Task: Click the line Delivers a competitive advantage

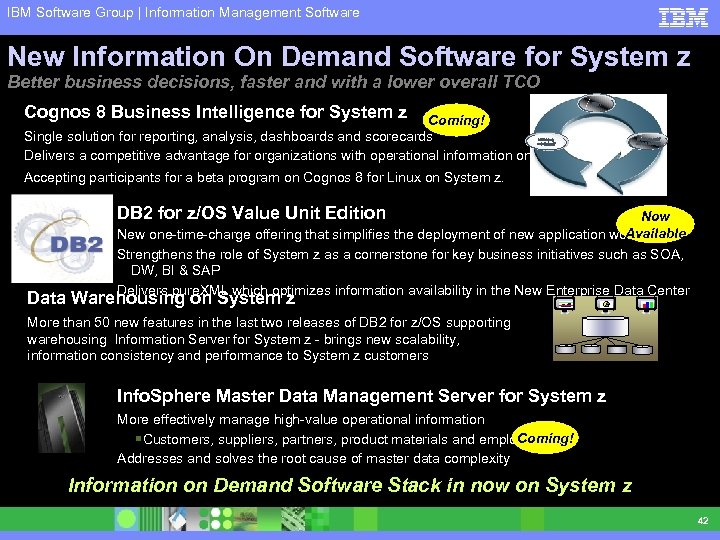Action: click(x=277, y=156)
